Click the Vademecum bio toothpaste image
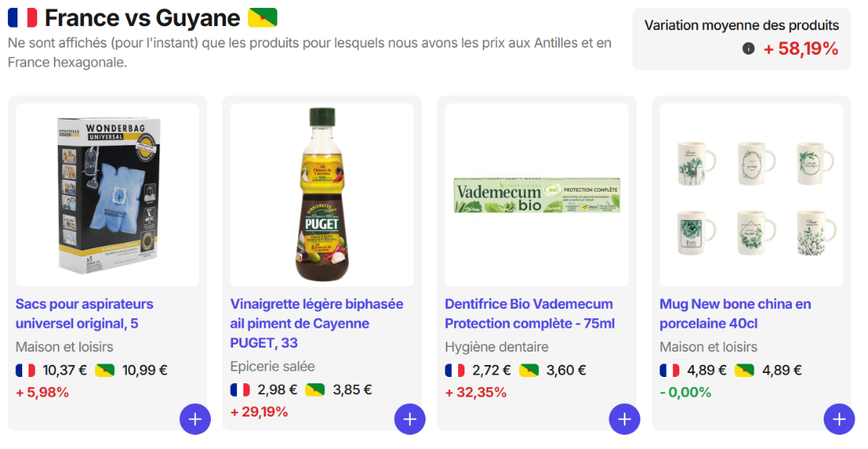This screenshot has width=868, height=449. tap(537, 195)
